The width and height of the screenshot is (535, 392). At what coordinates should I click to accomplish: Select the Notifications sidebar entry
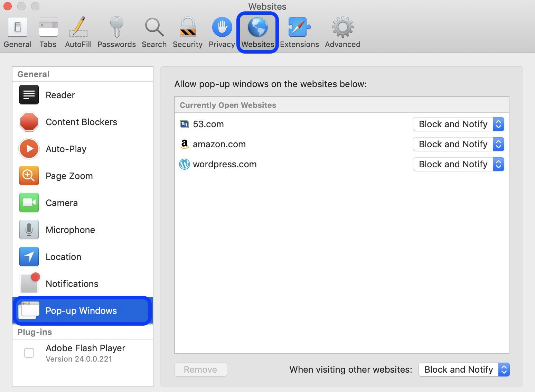click(x=72, y=283)
